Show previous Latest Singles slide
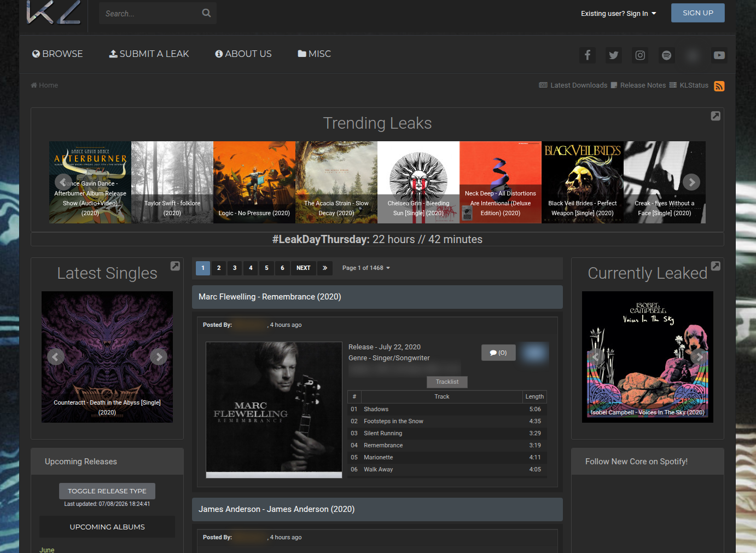The image size is (756, 553). [56, 356]
